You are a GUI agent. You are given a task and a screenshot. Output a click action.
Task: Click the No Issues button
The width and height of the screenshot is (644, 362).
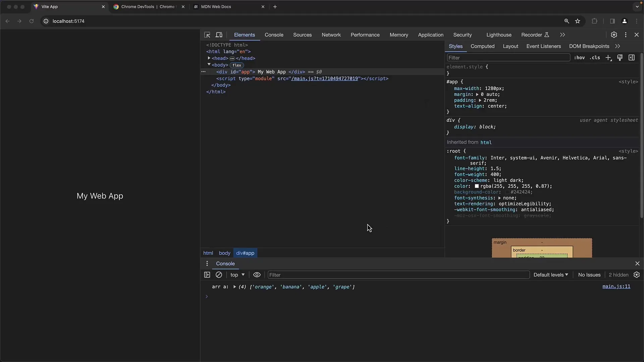pos(589,275)
